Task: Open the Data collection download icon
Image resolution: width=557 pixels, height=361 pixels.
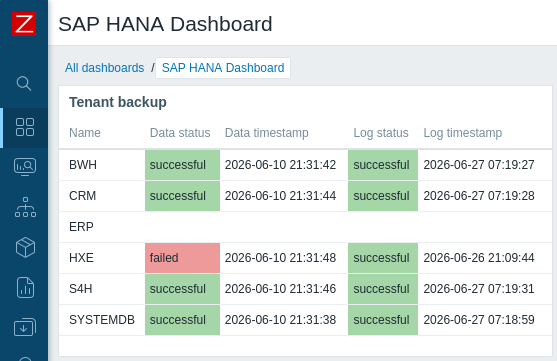Action: pos(25,327)
